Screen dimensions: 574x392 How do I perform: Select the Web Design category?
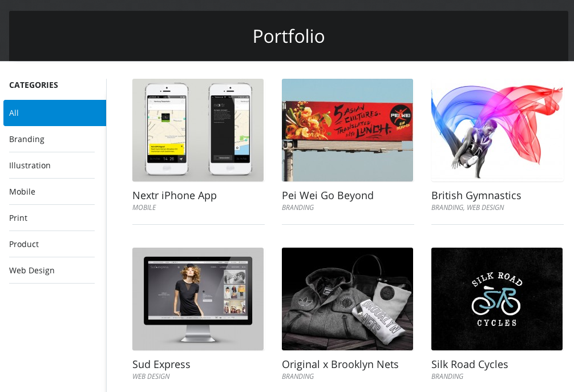[x=51, y=270]
